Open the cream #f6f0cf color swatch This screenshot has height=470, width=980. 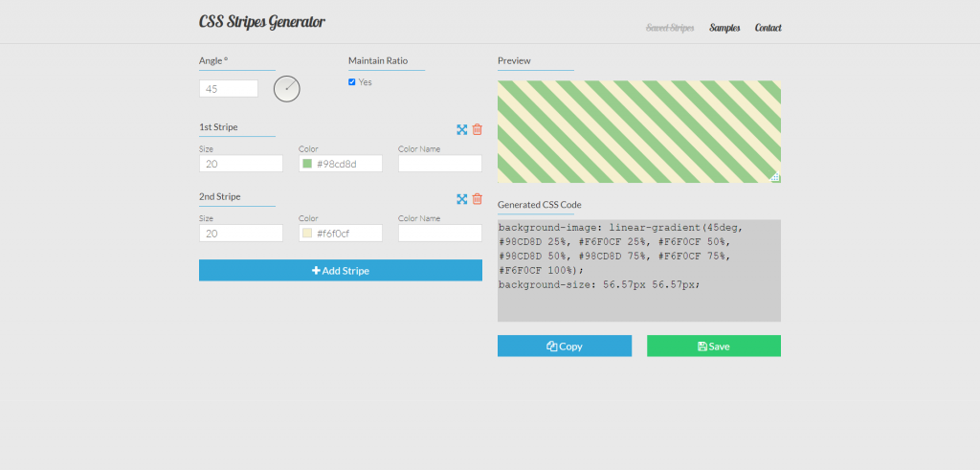click(307, 234)
